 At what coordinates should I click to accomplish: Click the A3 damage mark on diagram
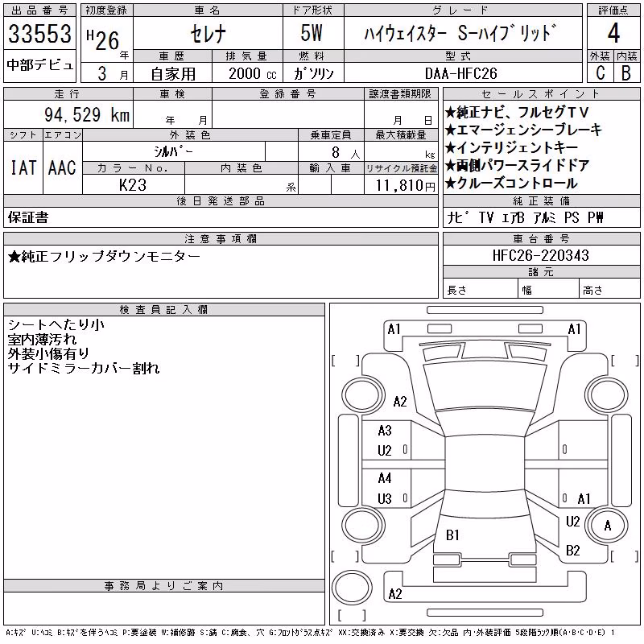385,431
